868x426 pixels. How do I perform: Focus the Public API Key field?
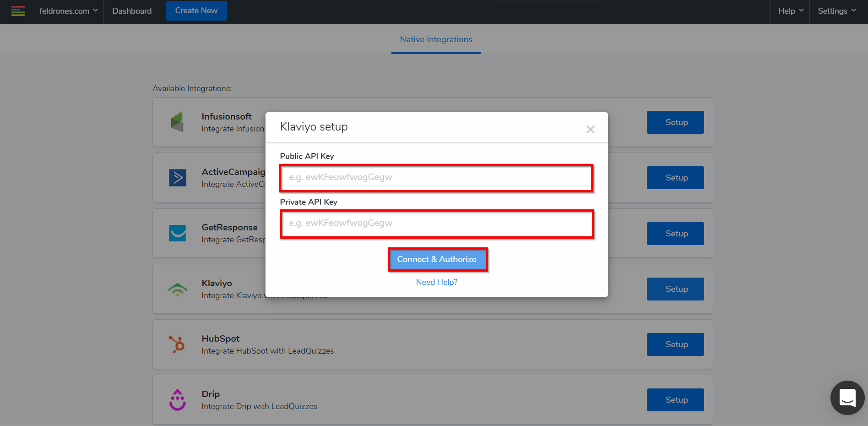point(436,178)
